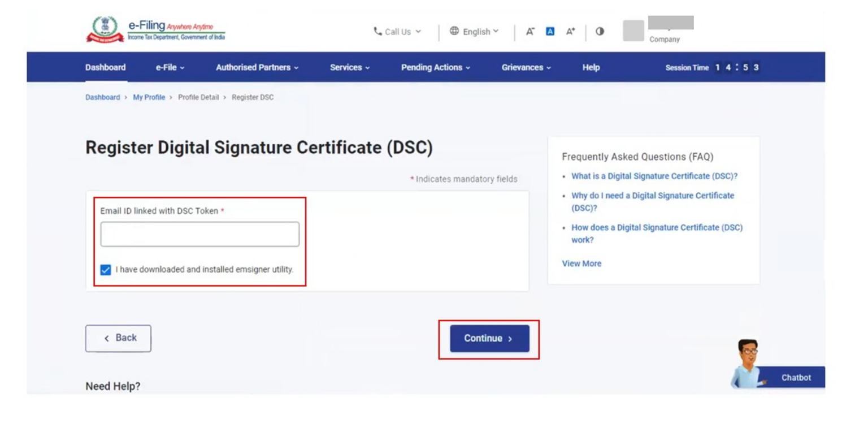The height and width of the screenshot is (445, 868).
Task: Click the Back button
Action: tap(118, 338)
